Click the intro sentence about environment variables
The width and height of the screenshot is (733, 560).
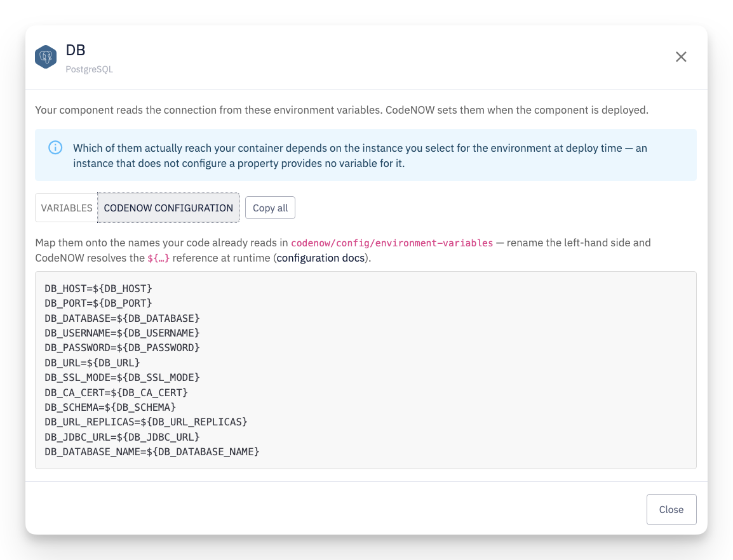342,110
